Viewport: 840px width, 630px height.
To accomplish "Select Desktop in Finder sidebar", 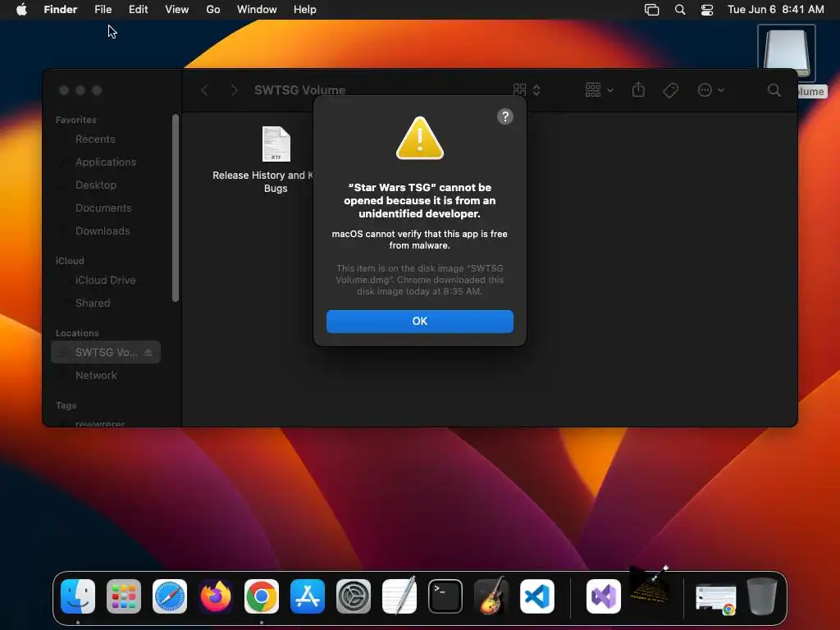I will coord(96,185).
